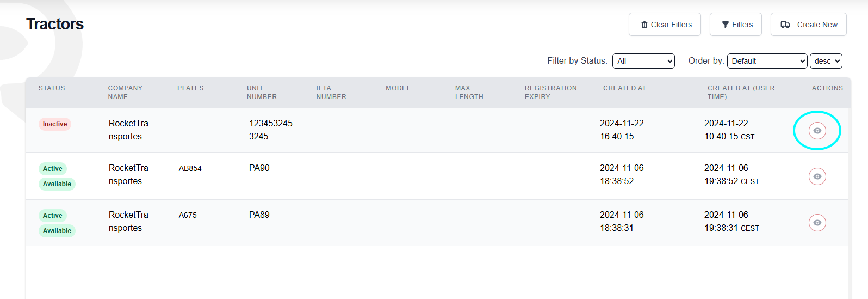This screenshot has height=299, width=868.
Task: Click the Tractors page heading
Action: 55,24
